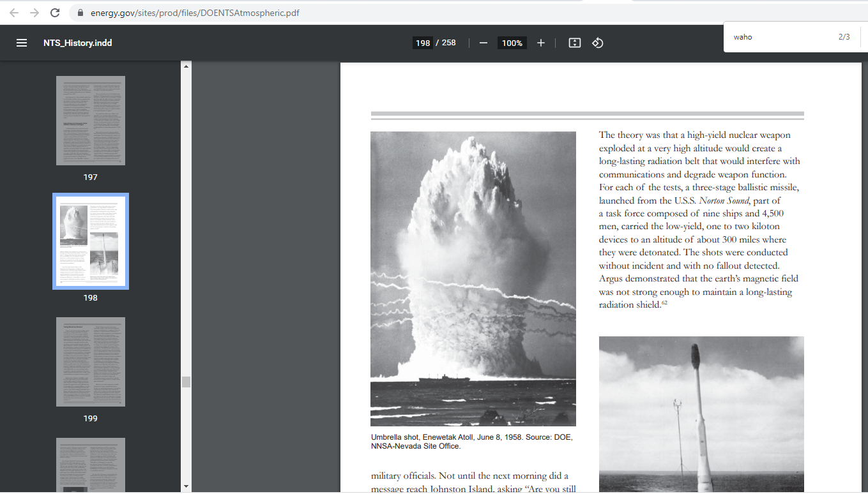The height and width of the screenshot is (494, 868).
Task: Open the page 197 thumbnail
Action: (x=91, y=121)
